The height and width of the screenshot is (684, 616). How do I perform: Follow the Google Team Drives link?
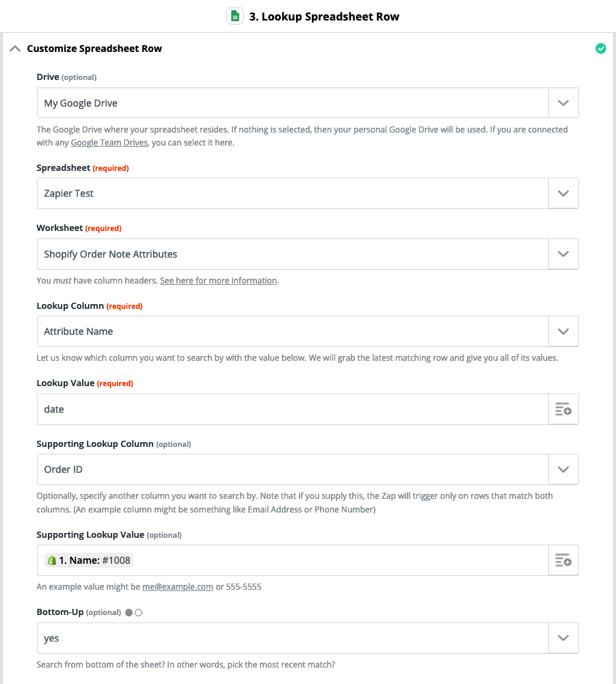(x=109, y=143)
